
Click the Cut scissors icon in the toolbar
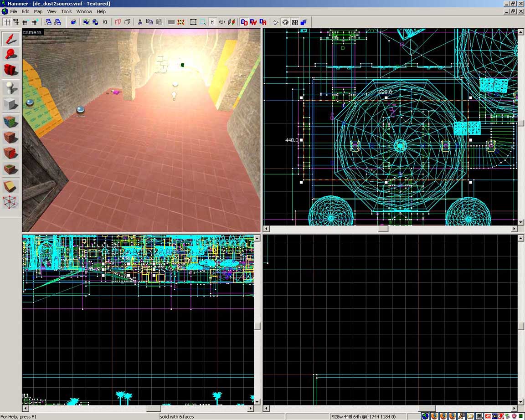pos(140,22)
